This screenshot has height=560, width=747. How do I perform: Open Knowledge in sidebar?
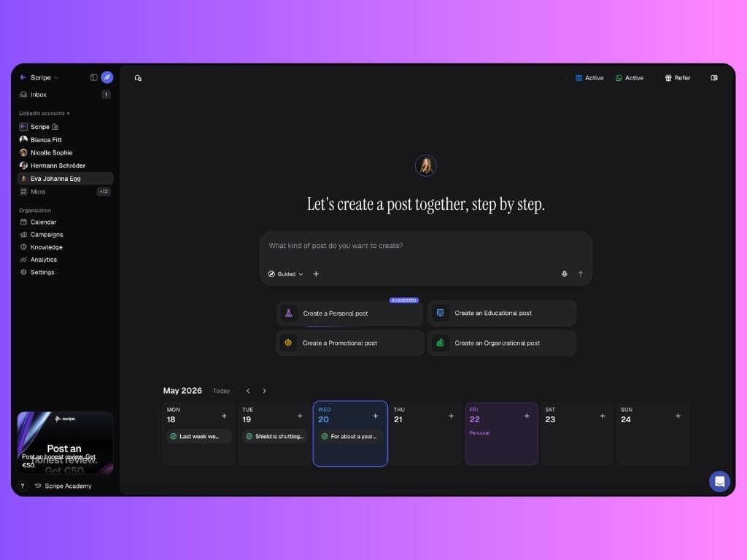coord(65,247)
